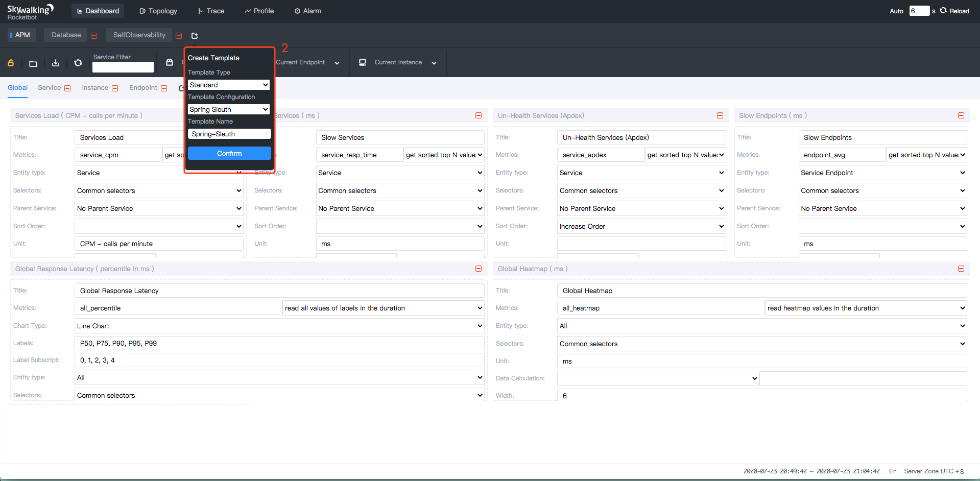Image resolution: width=980 pixels, height=481 pixels.
Task: Click the Service Filter text box
Action: [x=123, y=67]
